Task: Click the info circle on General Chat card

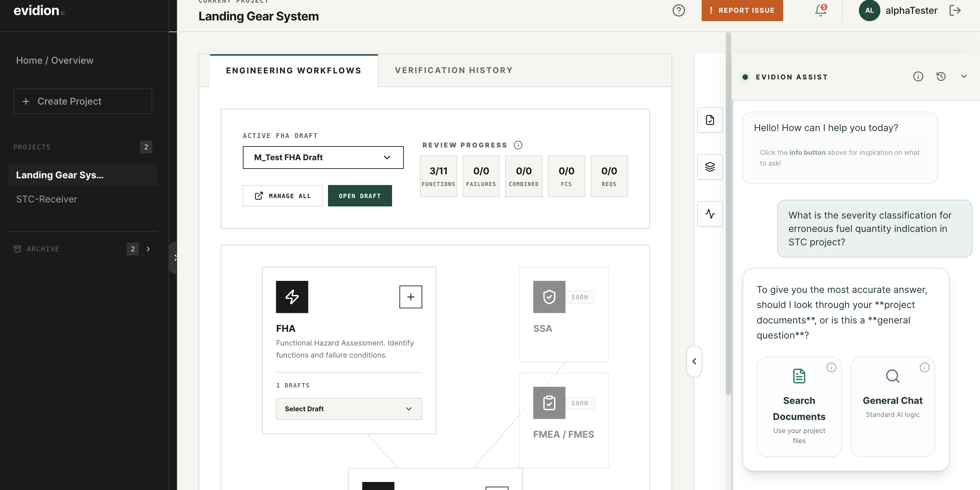Action: coord(925,367)
